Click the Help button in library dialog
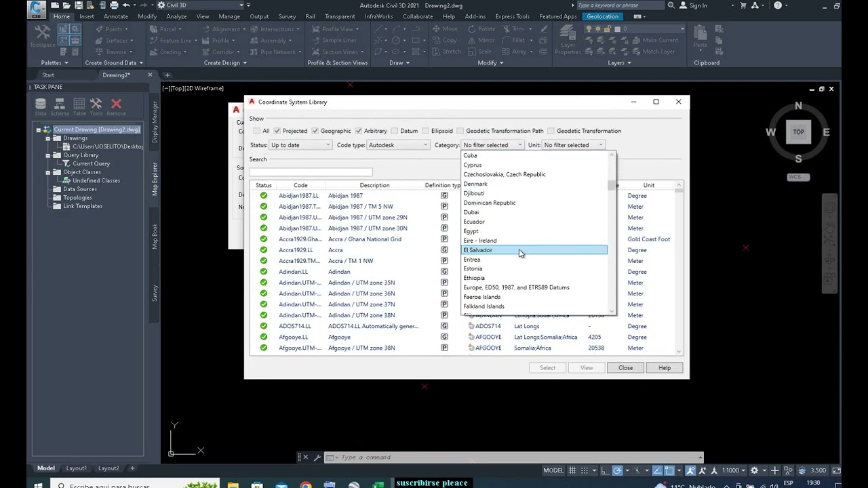 [x=665, y=368]
